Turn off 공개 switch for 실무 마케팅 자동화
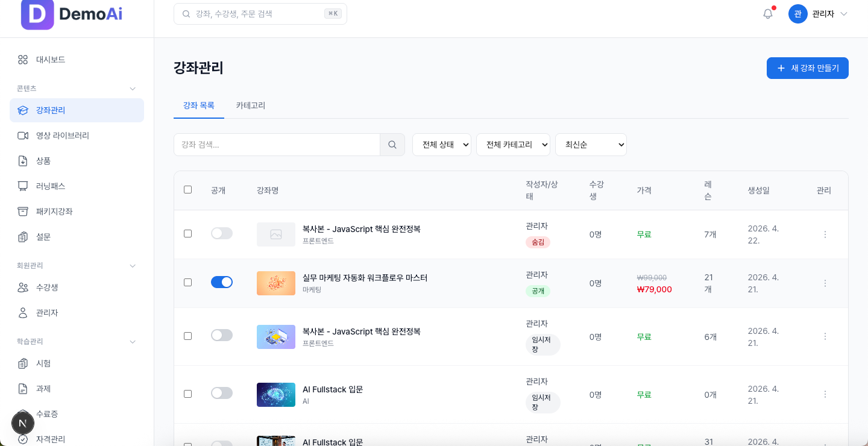 [x=222, y=282]
